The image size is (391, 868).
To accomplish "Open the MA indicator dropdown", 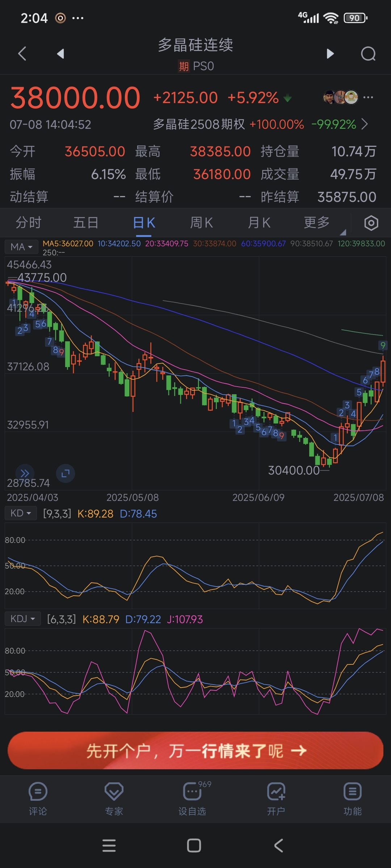I will (x=21, y=247).
